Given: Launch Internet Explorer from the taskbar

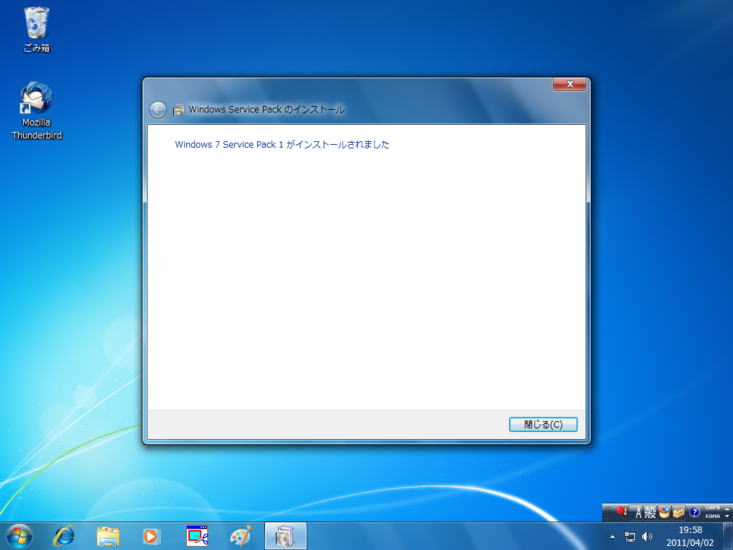Looking at the screenshot, I should point(64,536).
